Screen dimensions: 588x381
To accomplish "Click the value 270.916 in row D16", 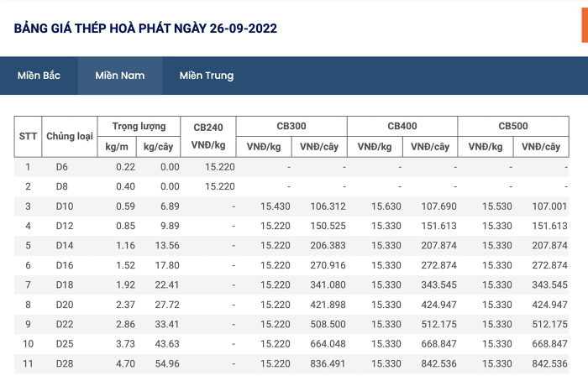I will click(x=328, y=265).
